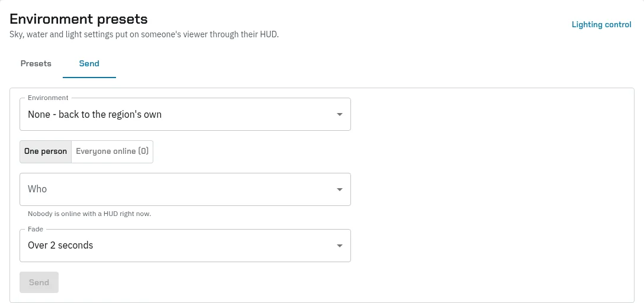Switch to the Presets tab
The image size is (644, 303).
click(x=36, y=64)
